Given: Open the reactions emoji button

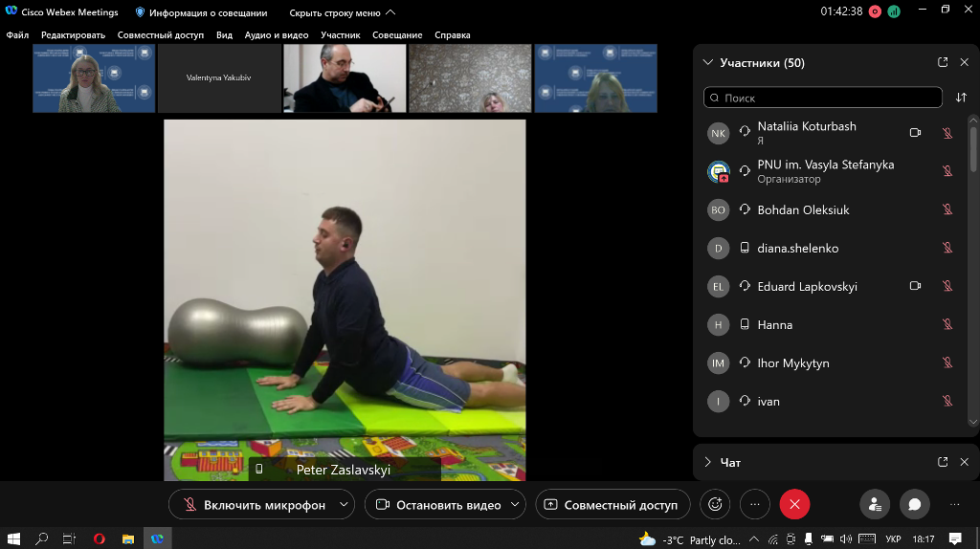Looking at the screenshot, I should point(713,504).
